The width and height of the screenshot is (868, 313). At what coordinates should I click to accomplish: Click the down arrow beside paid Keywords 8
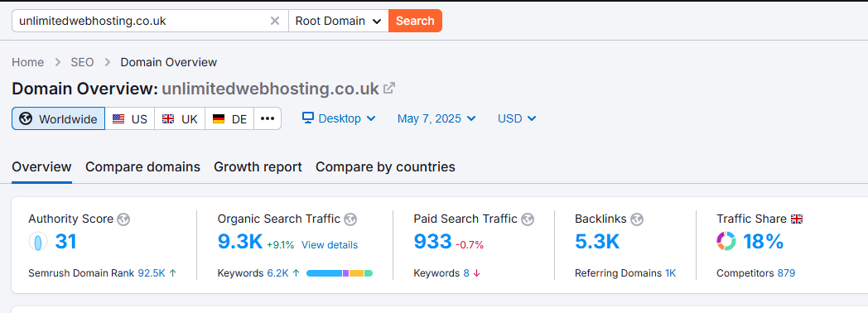click(476, 273)
